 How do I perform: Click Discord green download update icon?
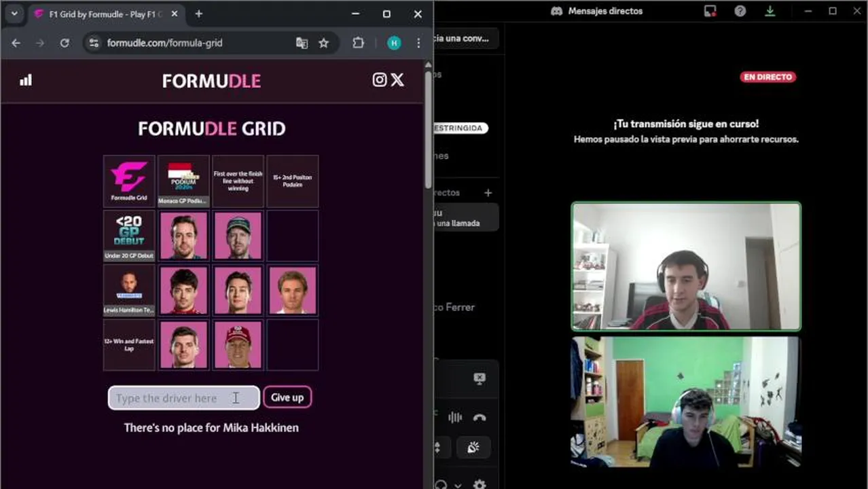click(770, 11)
